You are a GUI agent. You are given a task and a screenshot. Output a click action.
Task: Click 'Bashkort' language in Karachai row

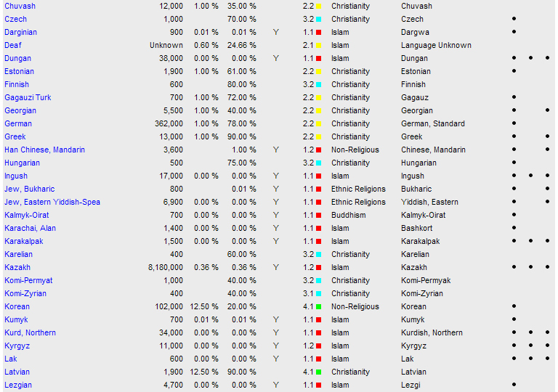tap(417, 229)
